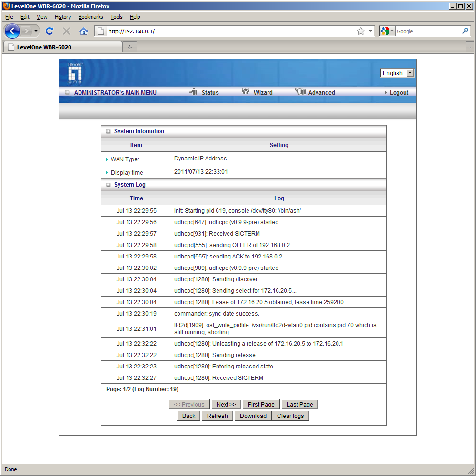476x476 pixels.
Task: Open the Google search engine selector
Action: (x=387, y=31)
